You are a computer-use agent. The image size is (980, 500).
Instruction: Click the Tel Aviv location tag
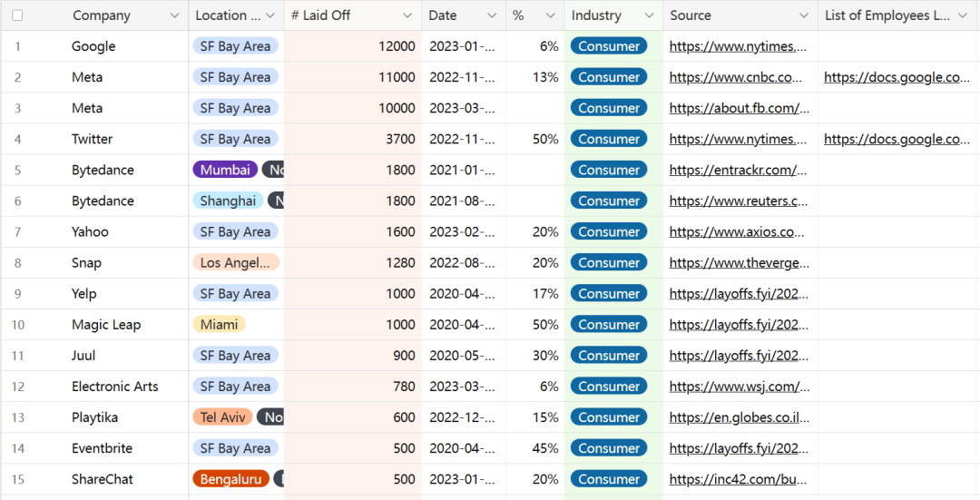[x=222, y=417]
